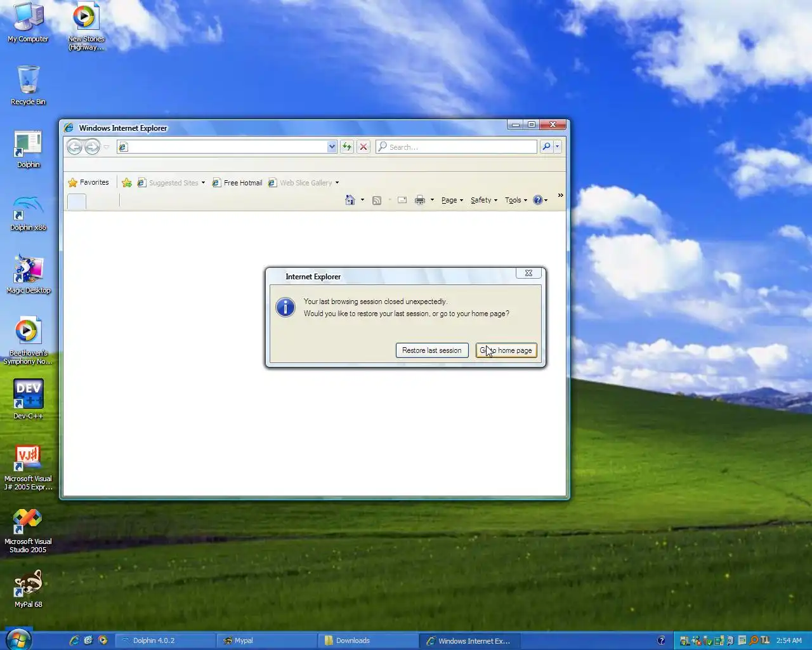812x650 pixels.
Task: Select the Recycle Bin icon
Action: tap(28, 85)
